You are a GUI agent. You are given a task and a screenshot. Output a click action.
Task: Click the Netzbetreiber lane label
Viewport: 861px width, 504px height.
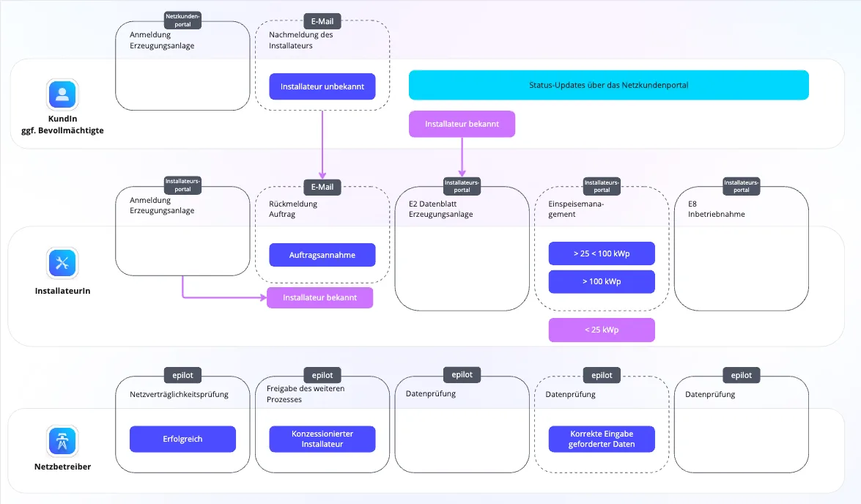pos(62,467)
